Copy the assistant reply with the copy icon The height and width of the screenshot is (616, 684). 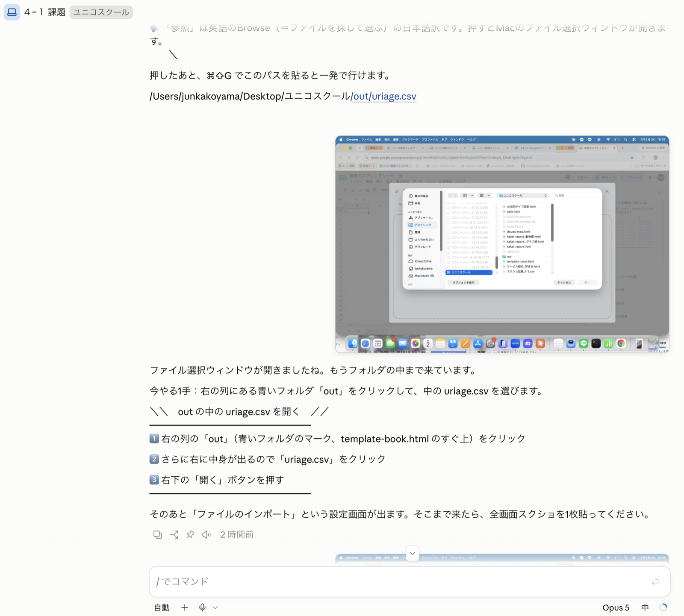[x=157, y=534]
